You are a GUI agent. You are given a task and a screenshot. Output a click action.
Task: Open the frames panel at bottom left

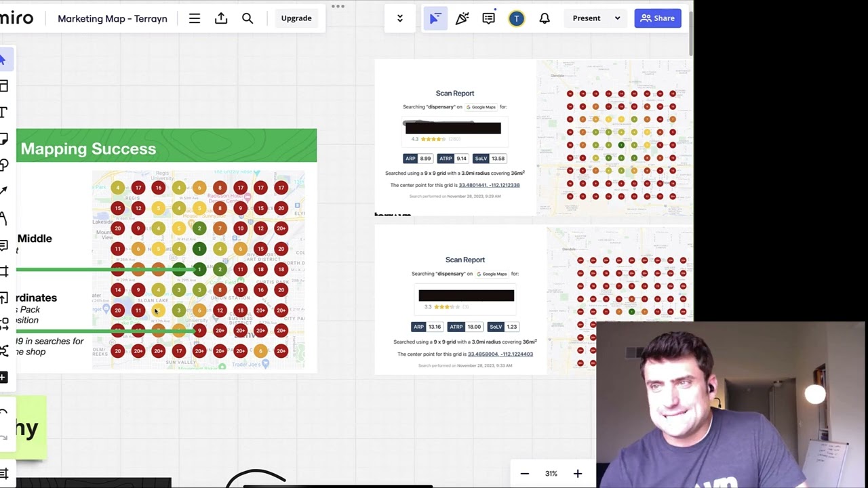(x=3, y=474)
